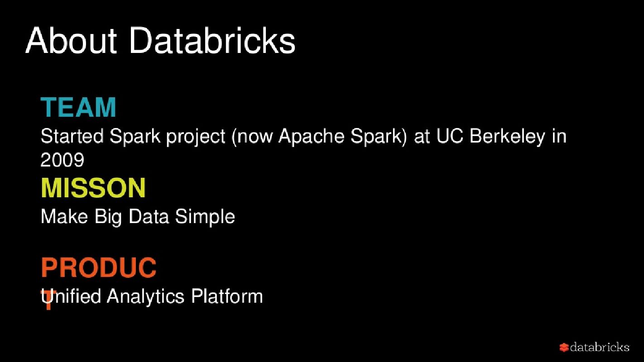Image resolution: width=644 pixels, height=362 pixels.
Task: Click the word "at" before UC Berkeley
Action: tap(422, 136)
